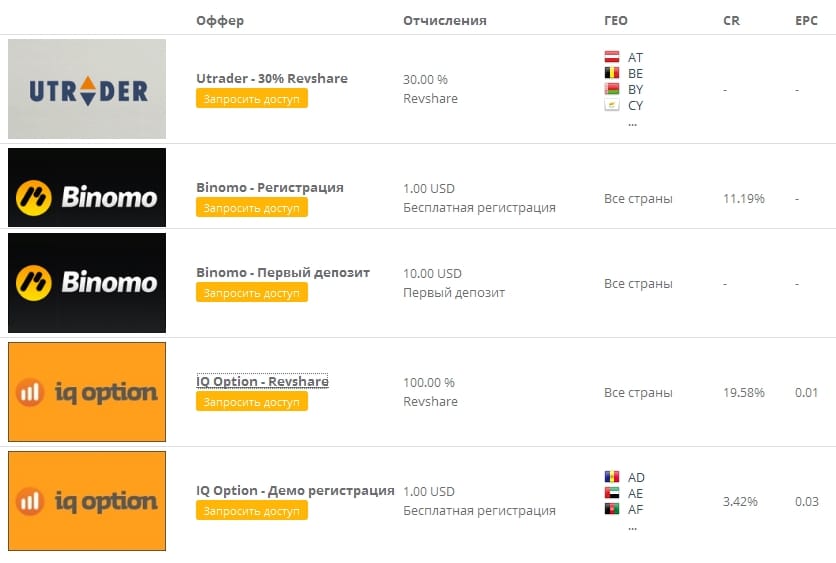Image resolution: width=836 pixels, height=563 pixels.
Task: Expand the IQ Option Демо GEO list ellipsis
Action: (x=632, y=527)
